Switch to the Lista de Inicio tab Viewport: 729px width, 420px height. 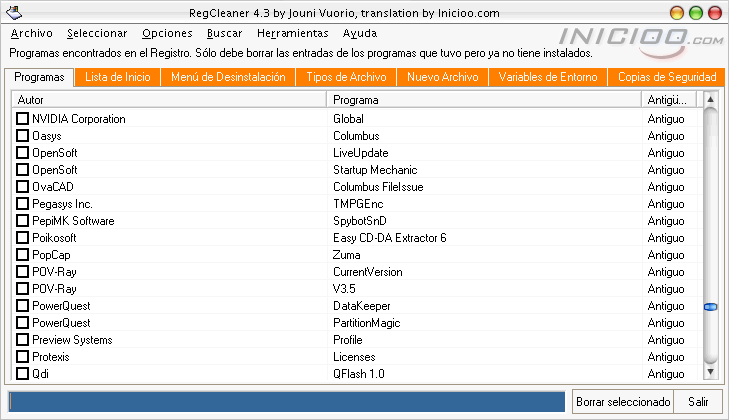coord(118,77)
